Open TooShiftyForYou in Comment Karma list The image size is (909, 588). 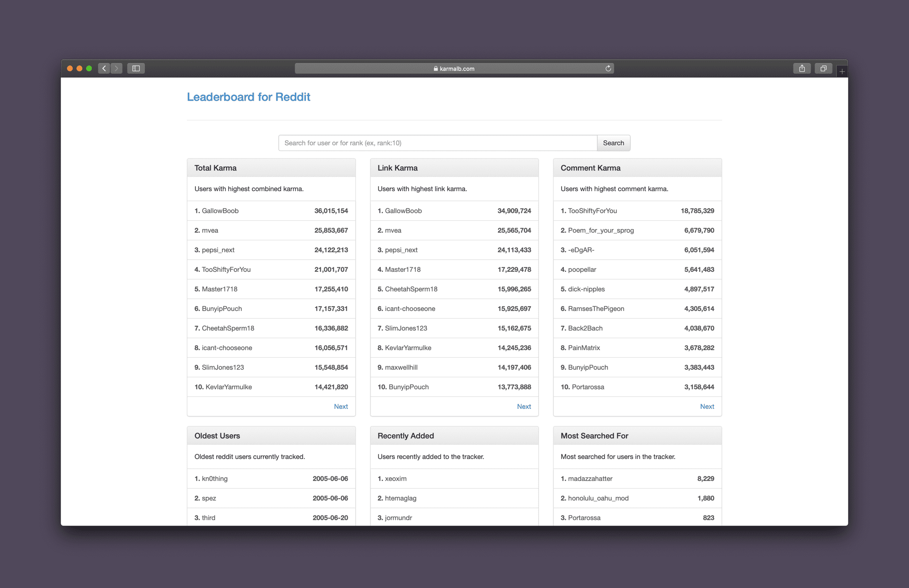592,211
